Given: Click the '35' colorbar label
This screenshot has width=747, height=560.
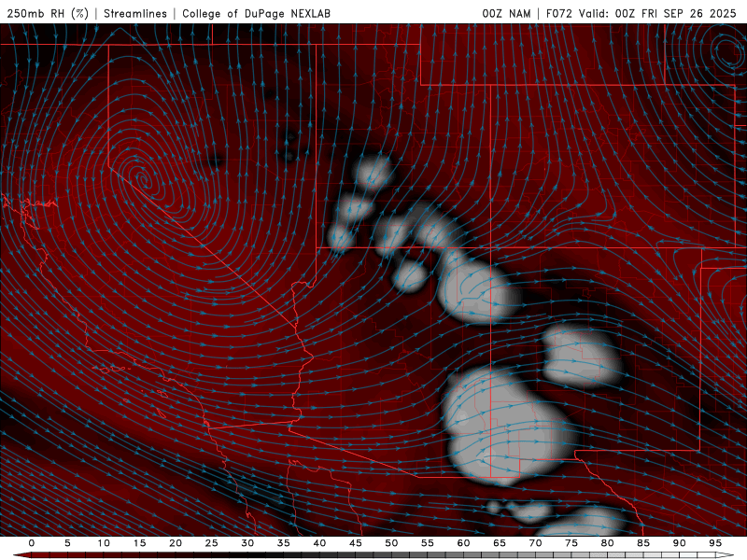Looking at the screenshot, I should click(283, 543).
